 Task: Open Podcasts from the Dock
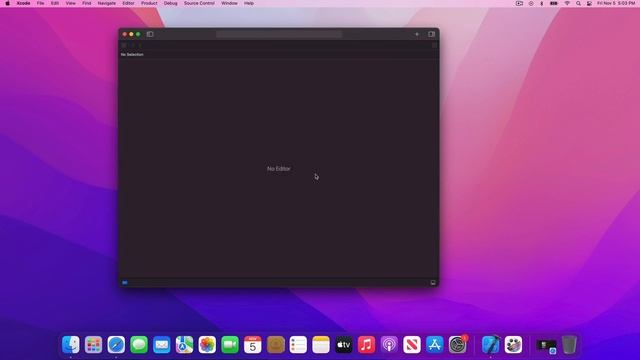click(389, 345)
